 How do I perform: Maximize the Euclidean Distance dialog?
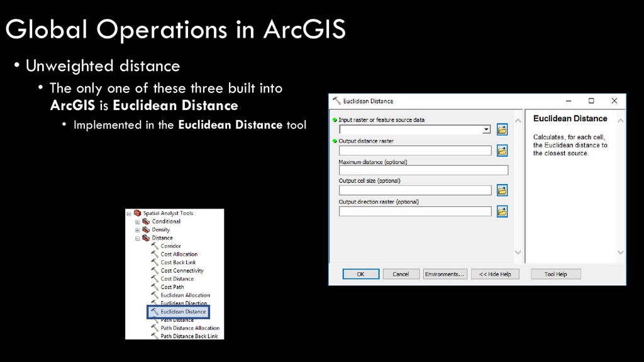click(x=591, y=101)
